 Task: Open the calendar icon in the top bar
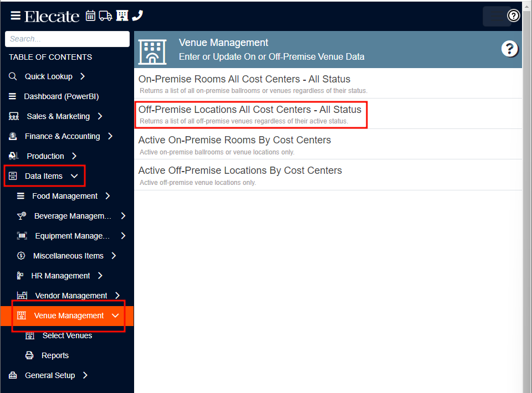(x=90, y=15)
